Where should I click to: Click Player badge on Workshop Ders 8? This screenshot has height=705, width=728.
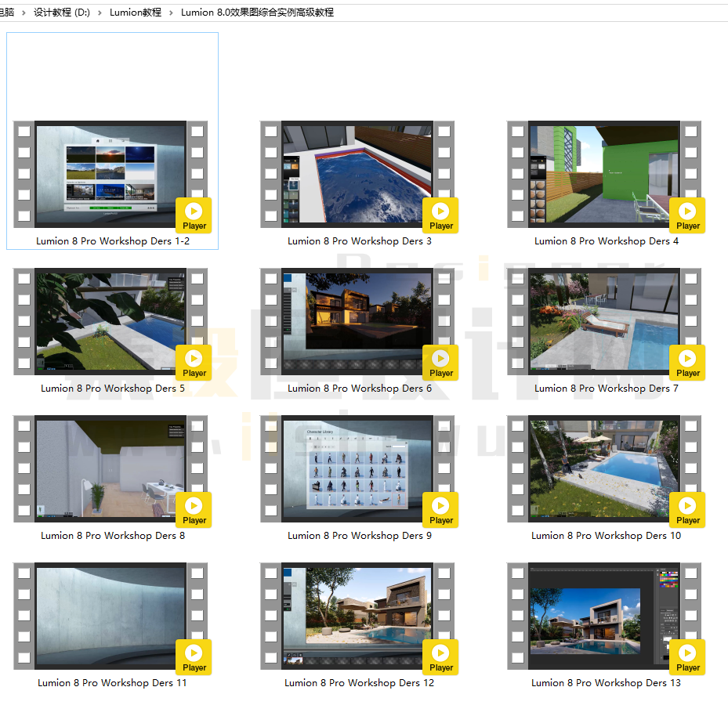(194, 510)
